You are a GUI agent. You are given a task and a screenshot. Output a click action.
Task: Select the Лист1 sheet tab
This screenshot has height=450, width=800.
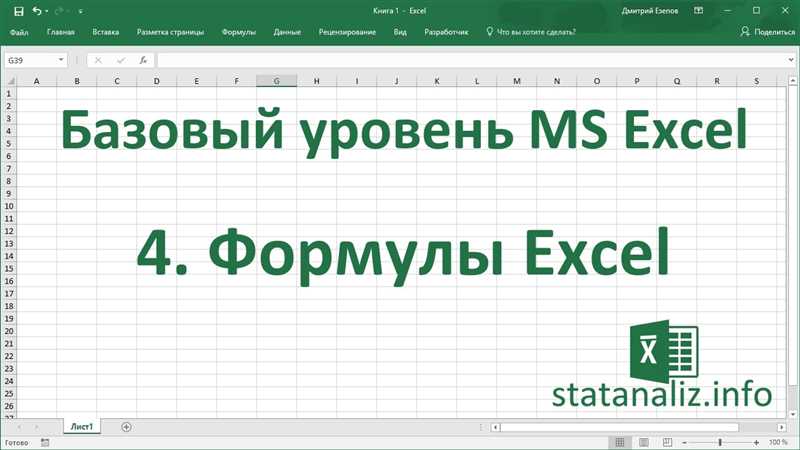pos(82,427)
